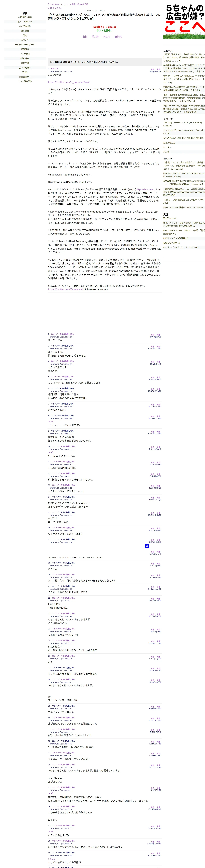Select the 最新50 navigation link
The height and width of the screenshot is (868, 205).
[118, 37]
